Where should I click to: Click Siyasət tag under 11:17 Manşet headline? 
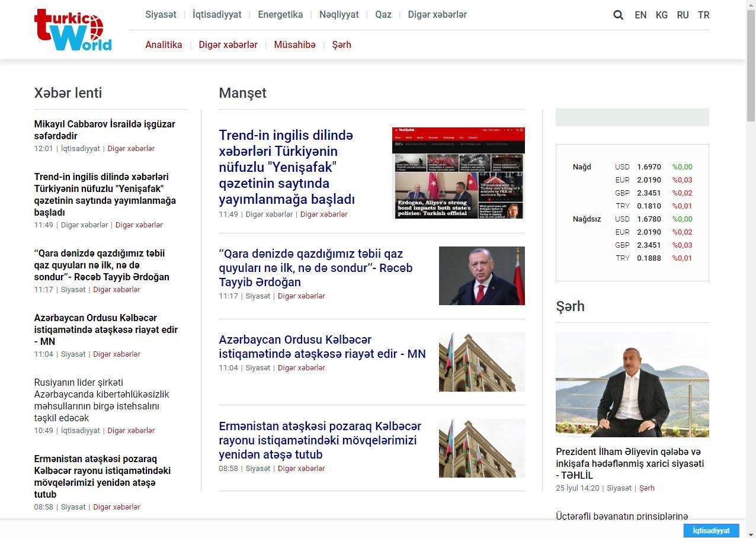pos(258,296)
